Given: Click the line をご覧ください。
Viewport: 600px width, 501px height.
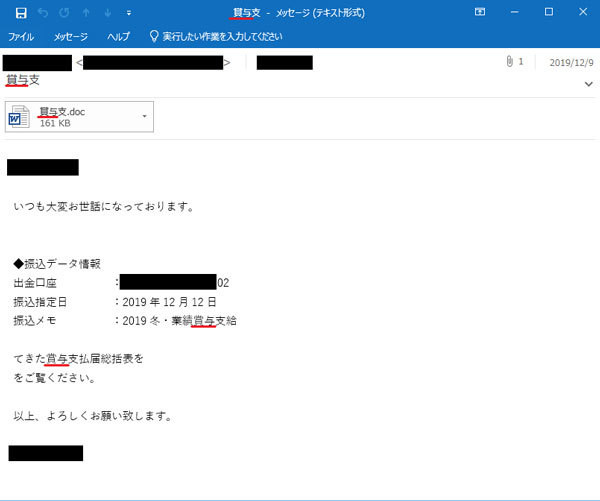Looking at the screenshot, I should 54,378.
